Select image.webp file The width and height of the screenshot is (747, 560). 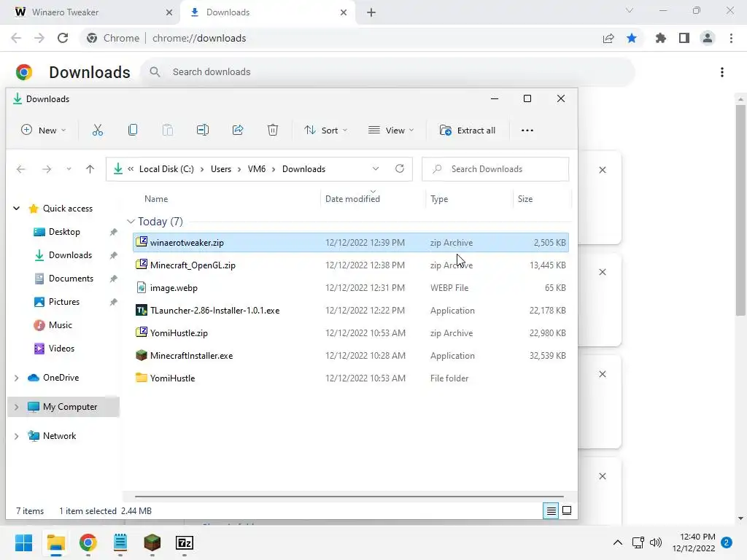coord(351,287)
